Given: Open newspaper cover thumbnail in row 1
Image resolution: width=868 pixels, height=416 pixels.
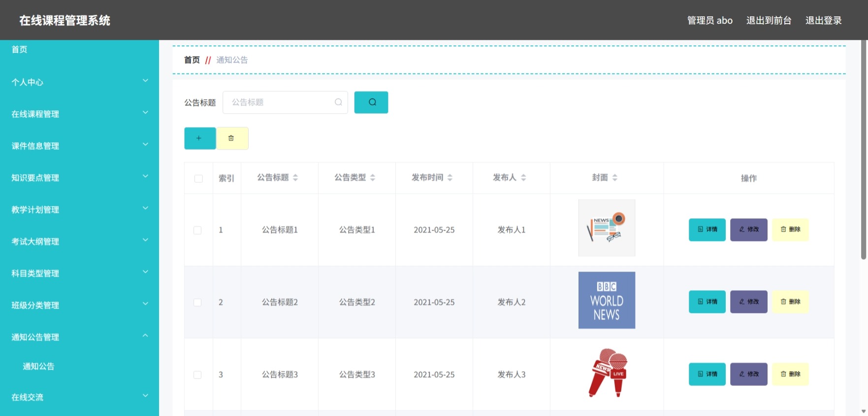Looking at the screenshot, I should 607,228.
